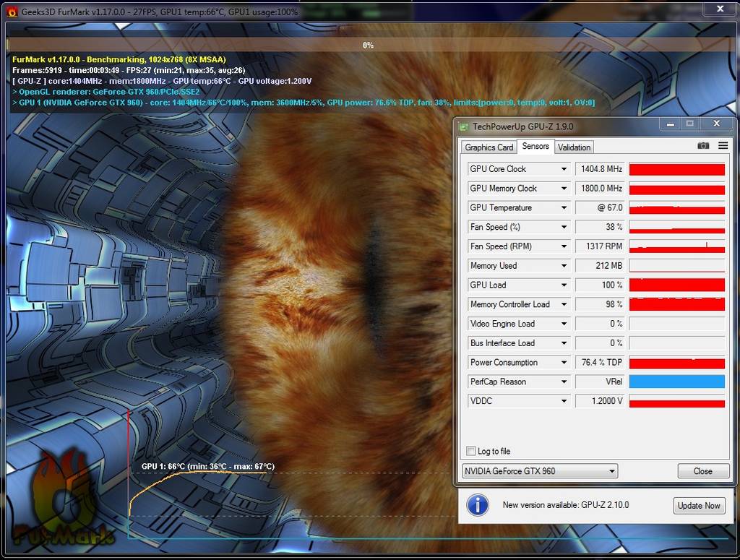Viewport: 740px width, 560px height.
Task: Switch to the Validation tab
Action: coord(574,147)
